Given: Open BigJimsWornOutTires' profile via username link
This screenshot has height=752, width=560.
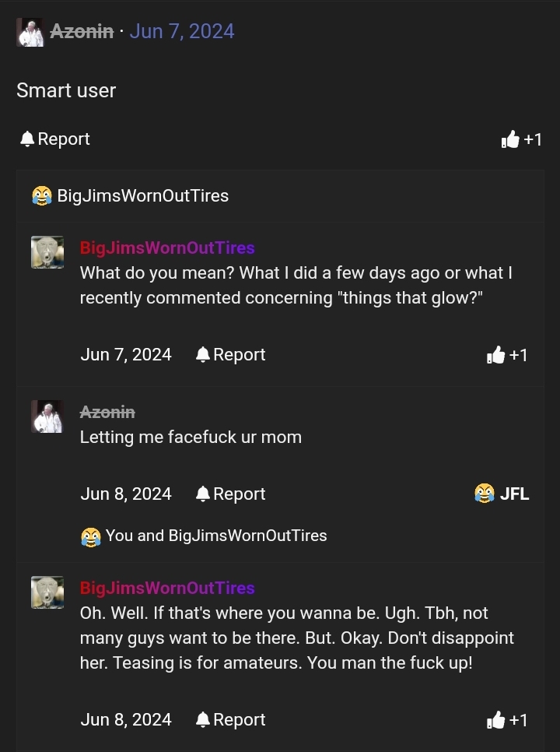Looking at the screenshot, I should 167,248.
